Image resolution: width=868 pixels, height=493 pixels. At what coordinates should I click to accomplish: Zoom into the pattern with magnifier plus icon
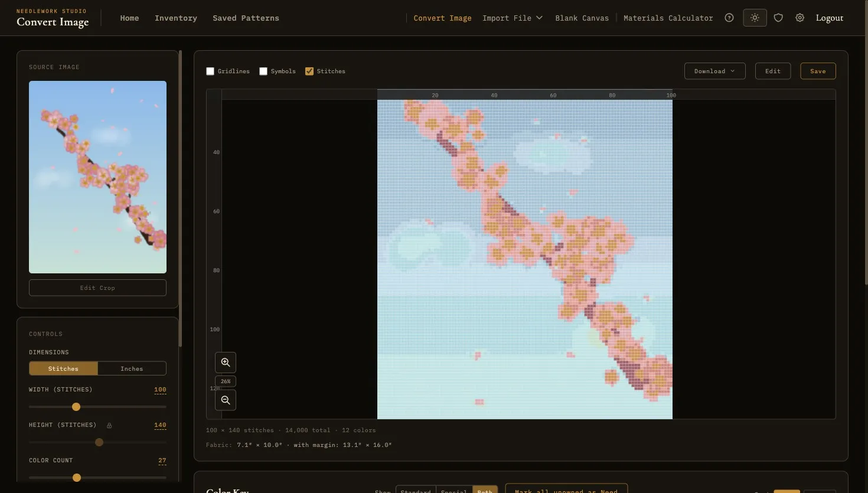225,362
